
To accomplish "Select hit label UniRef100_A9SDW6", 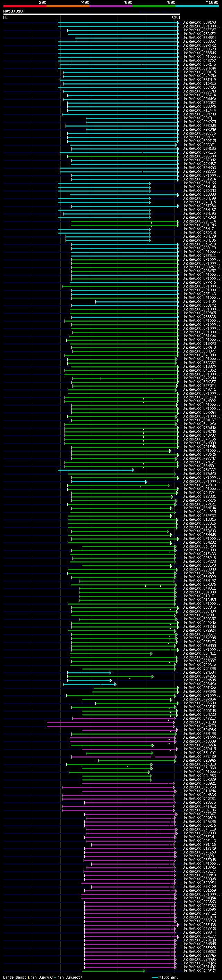I will tap(199, 125).
